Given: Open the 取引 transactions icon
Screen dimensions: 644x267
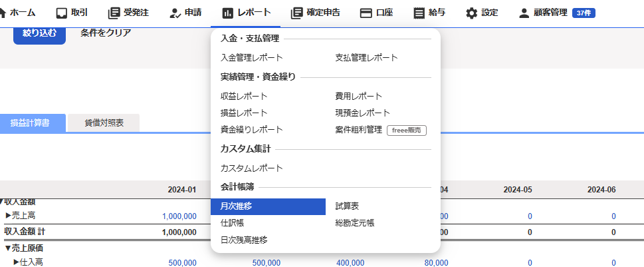Looking at the screenshot, I should 62,13.
